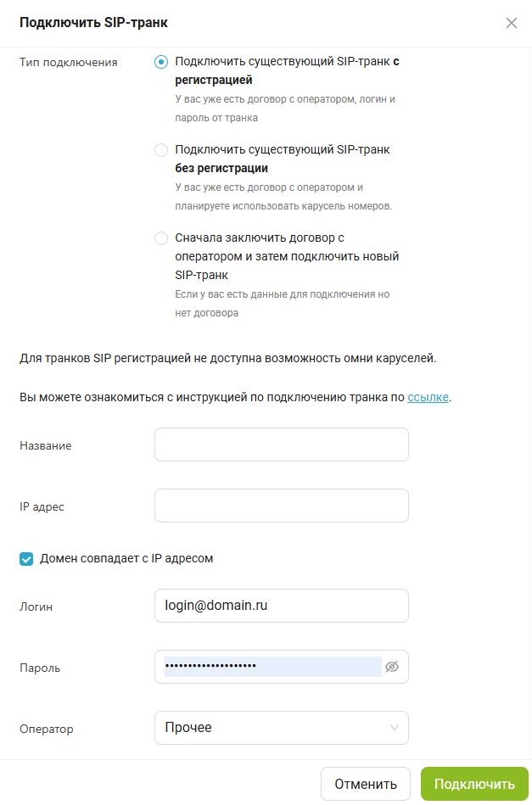Click the "Прочее" selected operator value
The width and height of the screenshot is (532, 805).
(188, 728)
